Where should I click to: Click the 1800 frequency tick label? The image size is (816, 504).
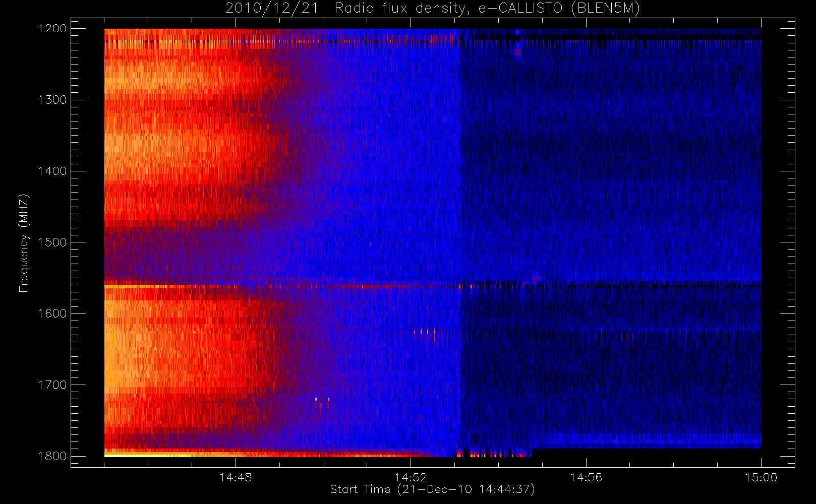(52, 456)
